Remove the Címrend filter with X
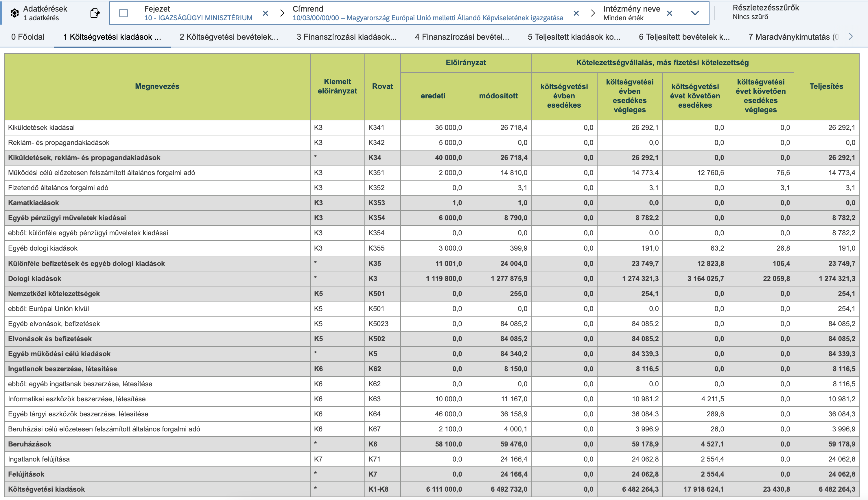The image size is (868, 500). (x=576, y=13)
